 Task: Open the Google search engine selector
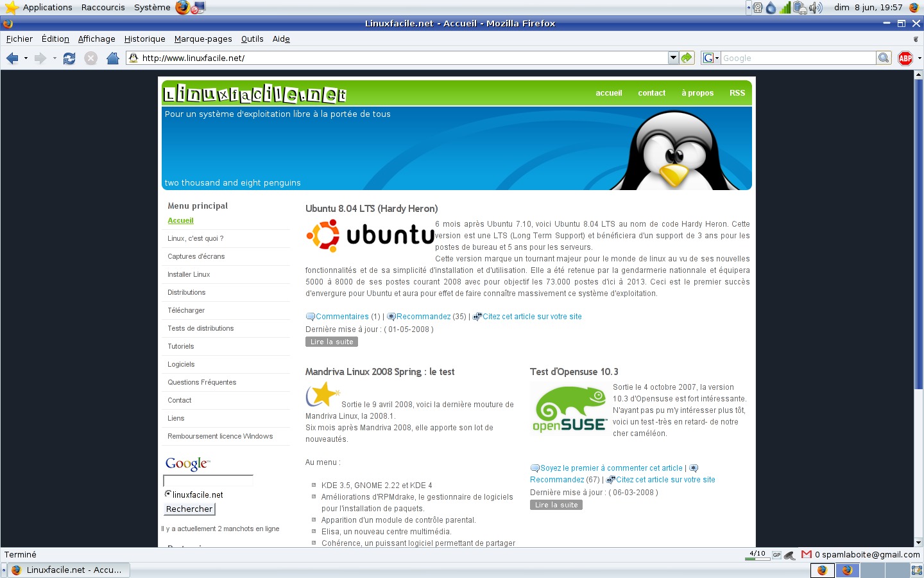[710, 58]
